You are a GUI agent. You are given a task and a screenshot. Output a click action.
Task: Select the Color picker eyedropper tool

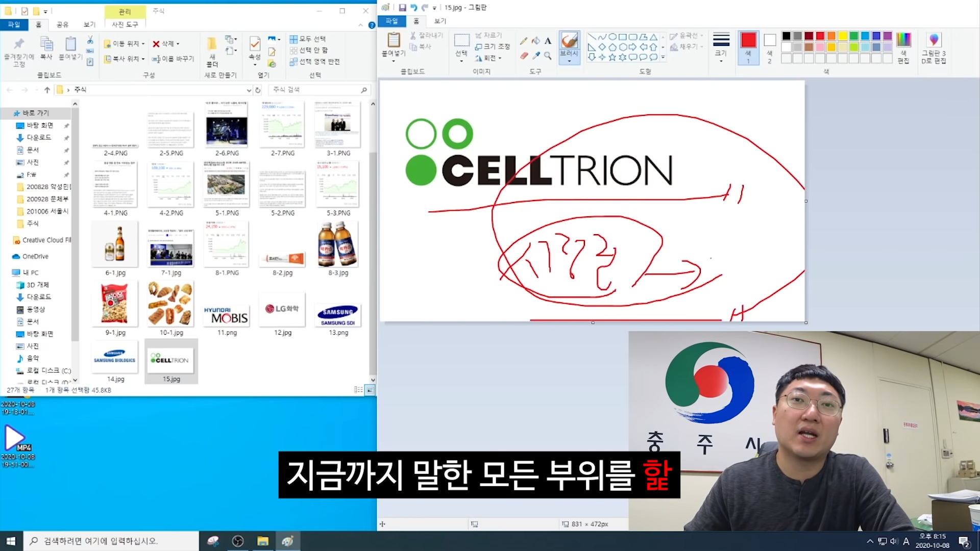tap(535, 56)
